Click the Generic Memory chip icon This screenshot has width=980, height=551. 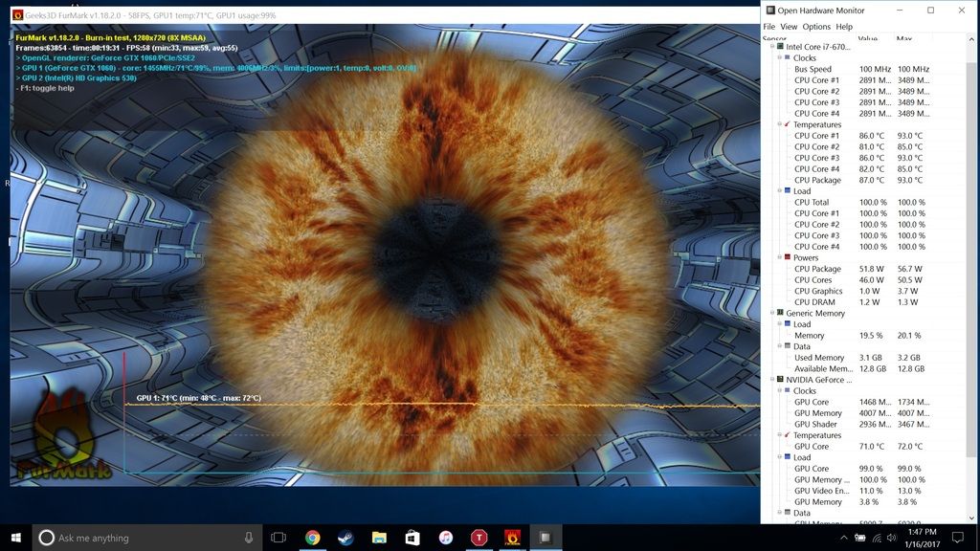pos(780,313)
